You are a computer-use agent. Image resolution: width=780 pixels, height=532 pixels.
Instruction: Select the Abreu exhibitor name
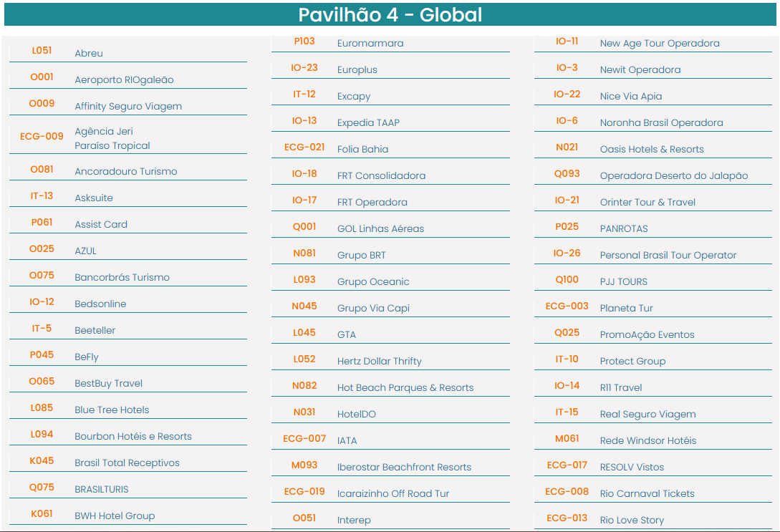click(x=89, y=53)
